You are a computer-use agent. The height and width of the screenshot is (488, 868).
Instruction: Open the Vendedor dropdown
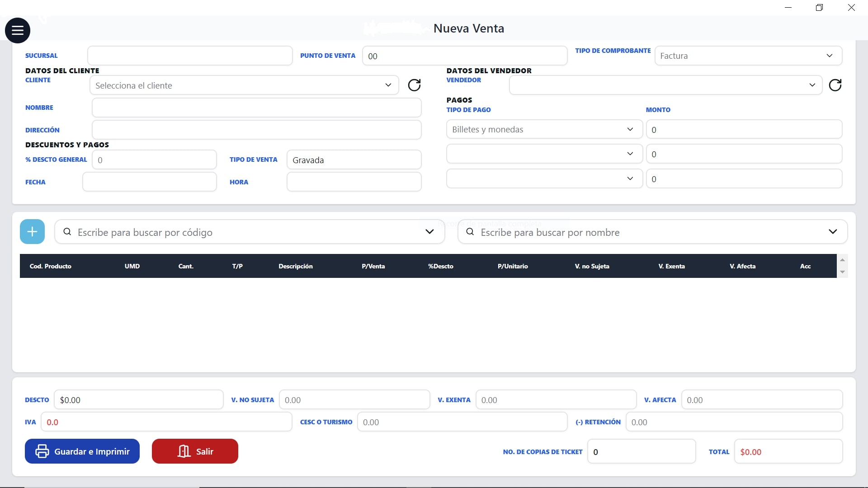point(665,85)
